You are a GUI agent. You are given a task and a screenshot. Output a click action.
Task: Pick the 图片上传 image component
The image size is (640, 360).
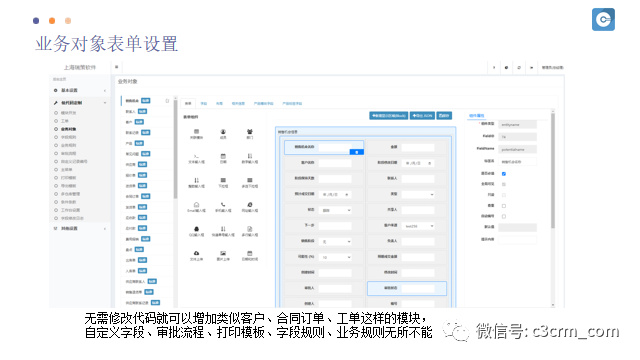[x=223, y=256]
